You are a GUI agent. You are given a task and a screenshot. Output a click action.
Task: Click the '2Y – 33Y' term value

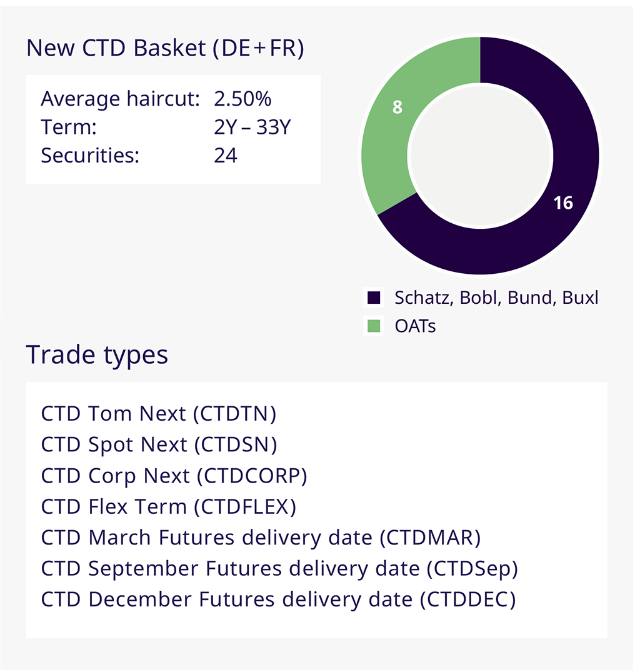(x=253, y=127)
